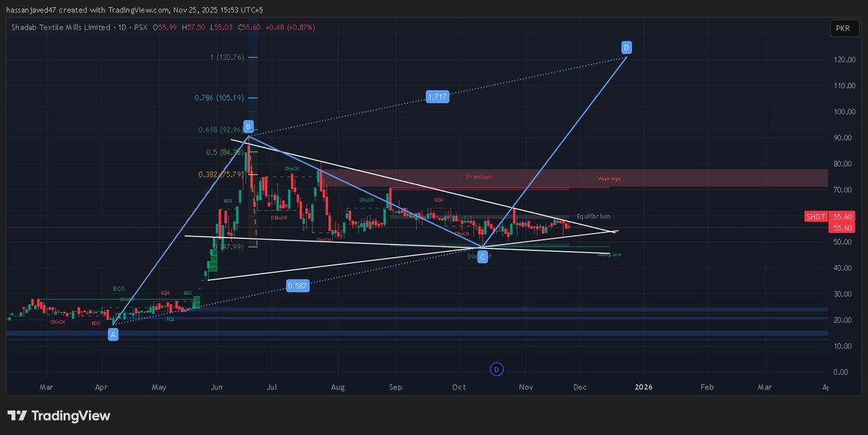This screenshot has height=435, width=868.
Task: Click 30.00 on the price axis
Action: point(843,295)
